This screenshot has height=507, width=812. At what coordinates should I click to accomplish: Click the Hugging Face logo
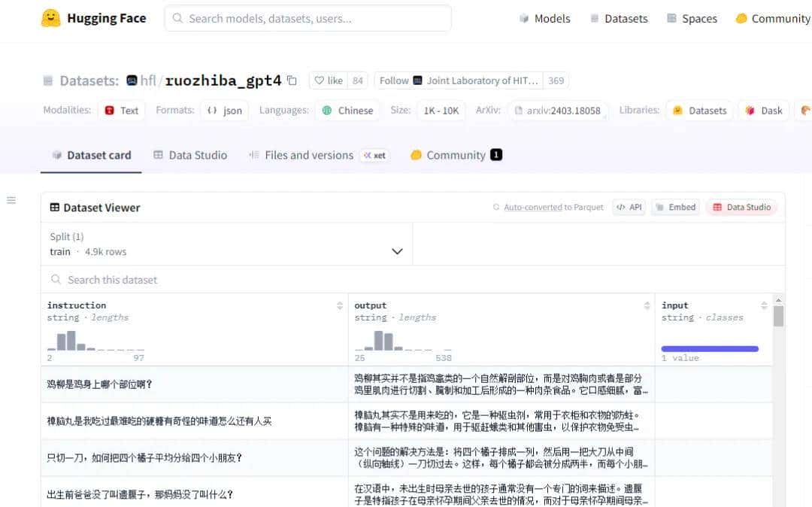(50, 17)
